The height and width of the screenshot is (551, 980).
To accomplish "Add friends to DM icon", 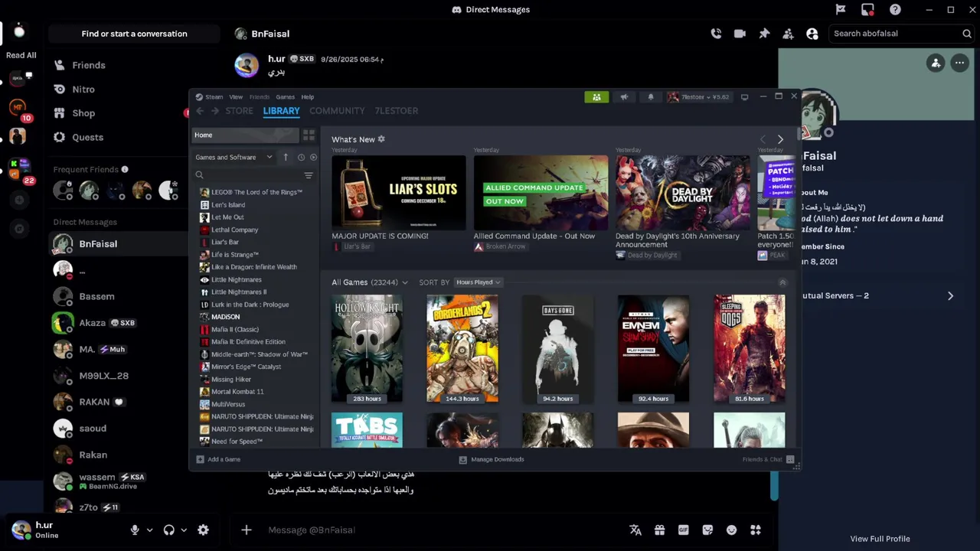I will [788, 34].
